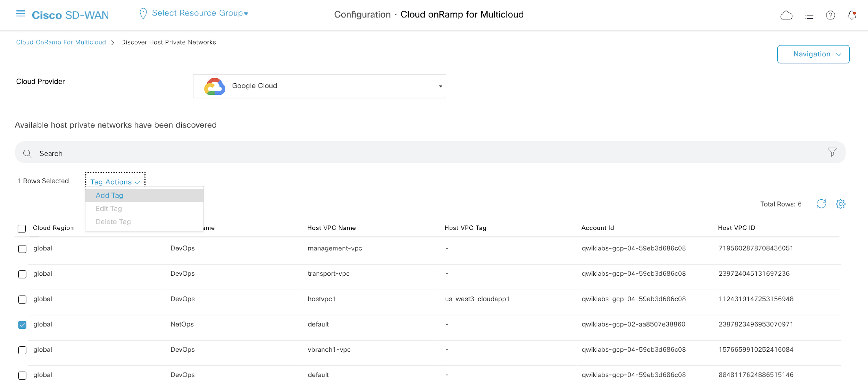
Task: Click VPC ID 8848117624886515146
Action: pyautogui.click(x=756, y=375)
